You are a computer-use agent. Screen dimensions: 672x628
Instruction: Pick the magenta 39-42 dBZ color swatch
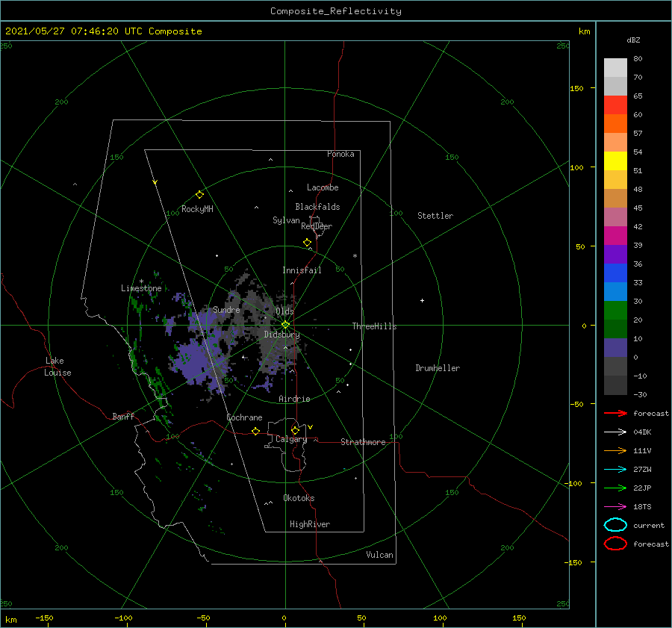[615, 235]
